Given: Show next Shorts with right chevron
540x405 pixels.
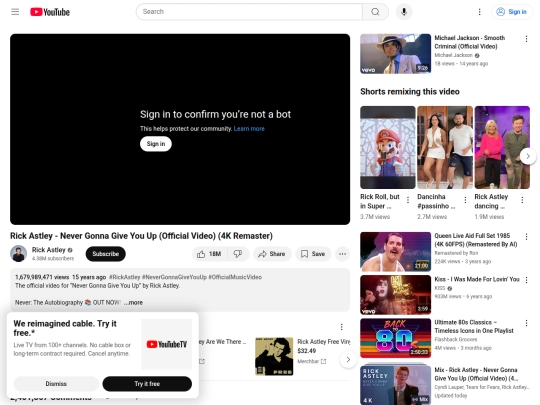Looking at the screenshot, I should tap(528, 156).
